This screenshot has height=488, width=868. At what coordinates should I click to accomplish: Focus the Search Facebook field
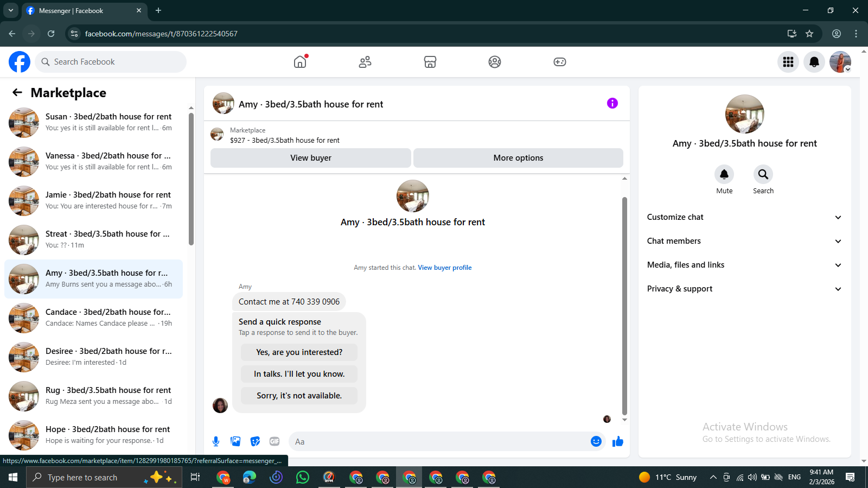tap(111, 62)
